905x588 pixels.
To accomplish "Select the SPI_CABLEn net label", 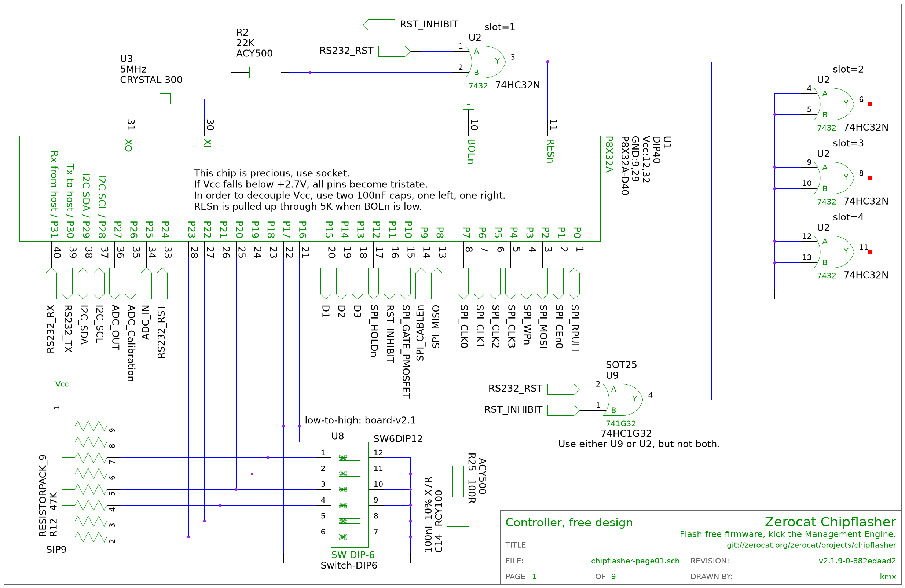I will click(420, 333).
